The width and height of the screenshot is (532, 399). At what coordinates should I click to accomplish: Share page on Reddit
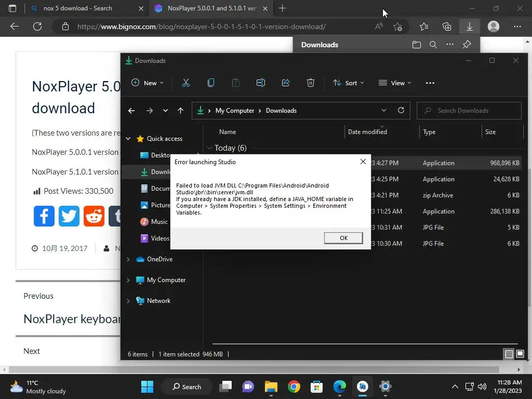(94, 216)
